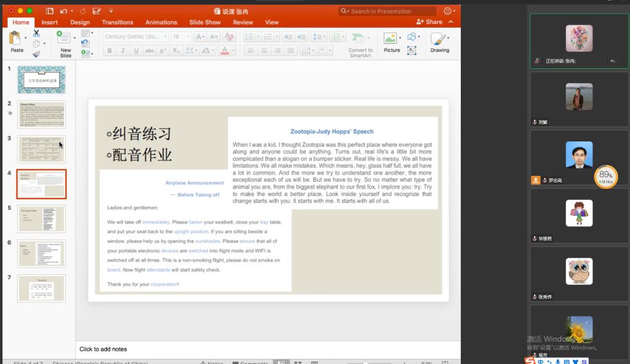Click the Share button

pos(429,22)
